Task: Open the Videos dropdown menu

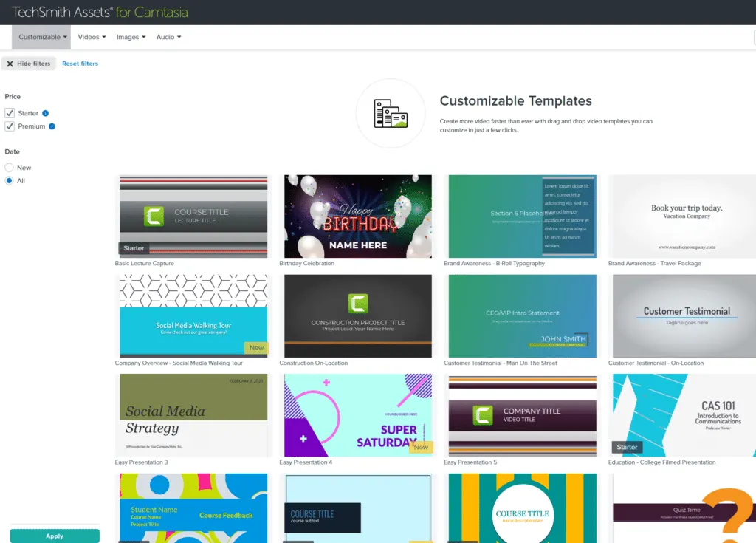Action: pyautogui.click(x=92, y=37)
